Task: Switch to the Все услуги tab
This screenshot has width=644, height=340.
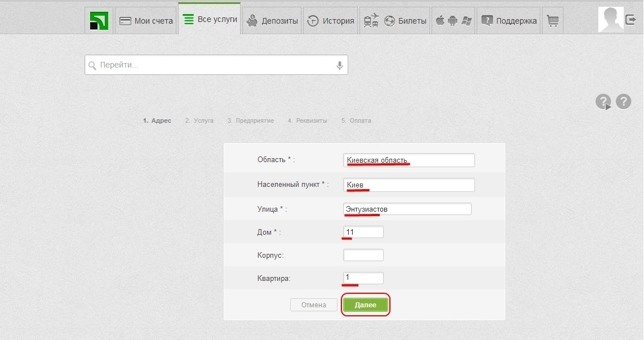Action: [210, 19]
